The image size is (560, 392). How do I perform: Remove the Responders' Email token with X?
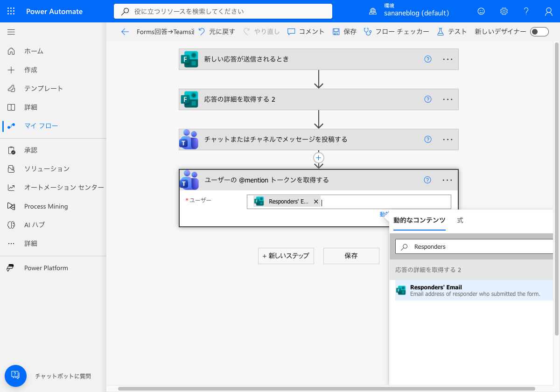(x=316, y=202)
